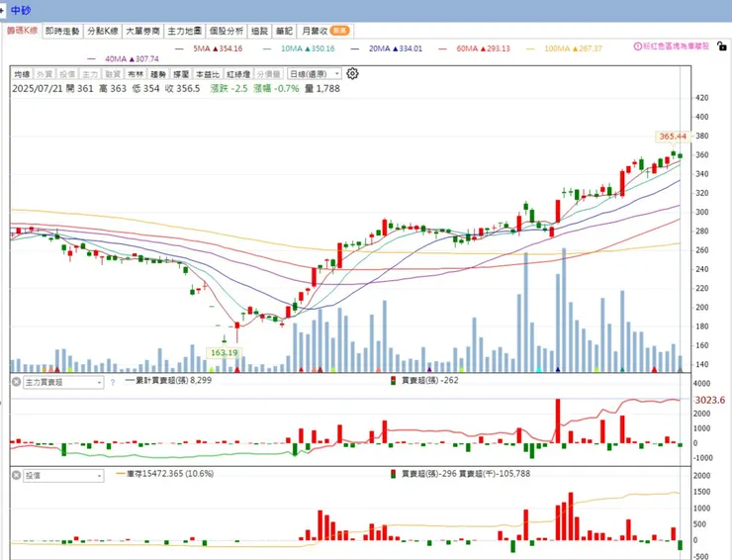
Task: Toggle the 外資 overlay button
Action: (x=45, y=74)
